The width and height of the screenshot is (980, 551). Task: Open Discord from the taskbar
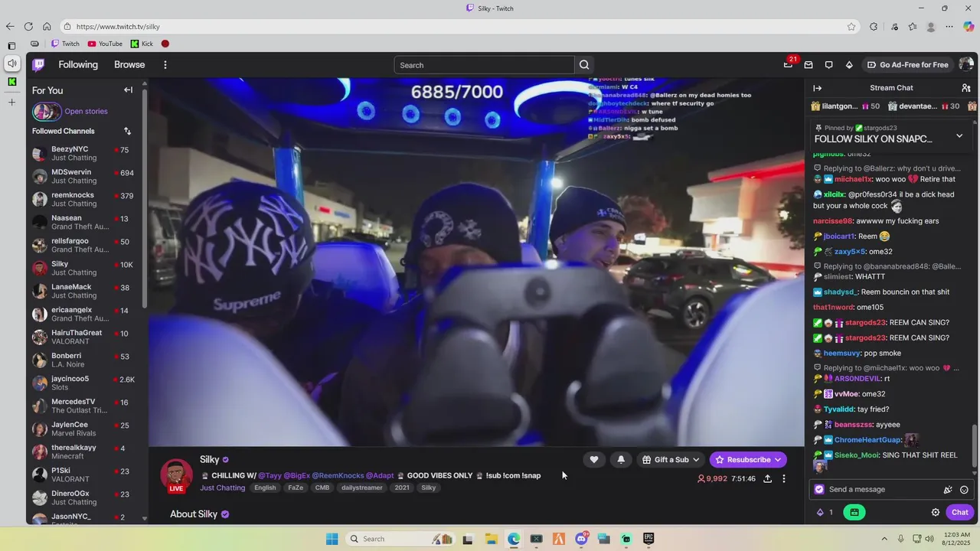pyautogui.click(x=581, y=539)
